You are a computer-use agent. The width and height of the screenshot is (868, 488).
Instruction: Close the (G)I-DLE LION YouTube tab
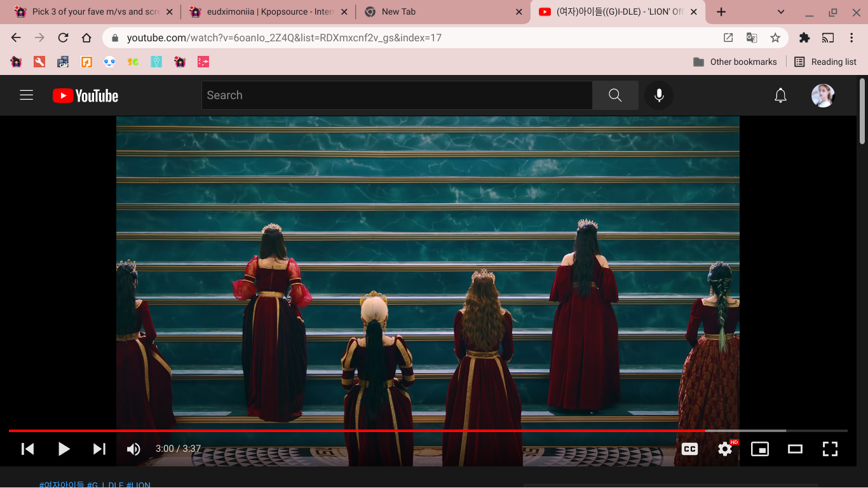694,11
